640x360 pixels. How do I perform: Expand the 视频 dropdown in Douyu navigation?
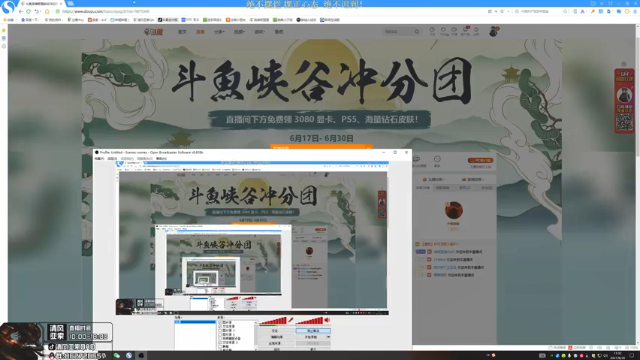239,32
